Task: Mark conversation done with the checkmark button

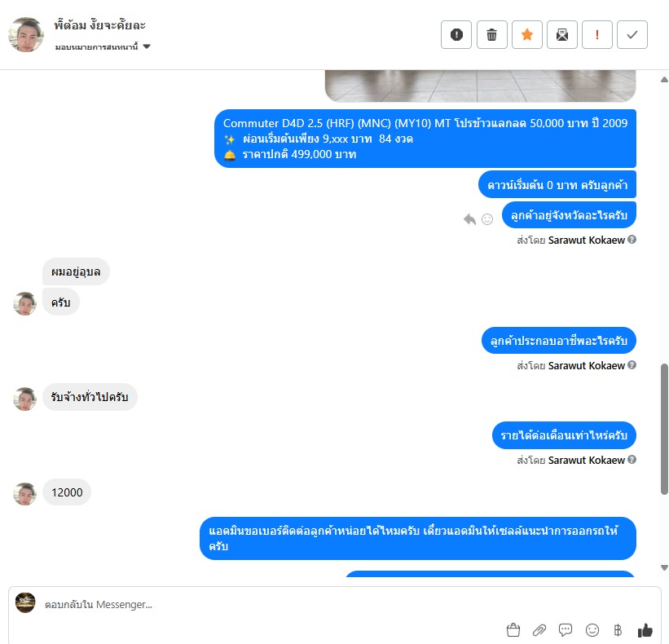Action: 632,34
